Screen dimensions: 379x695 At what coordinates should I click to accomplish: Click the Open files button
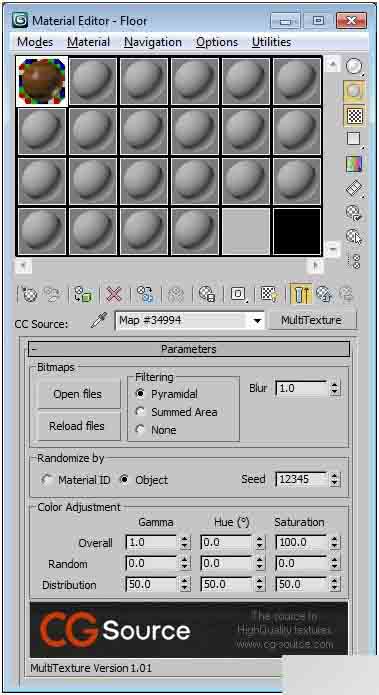78,394
